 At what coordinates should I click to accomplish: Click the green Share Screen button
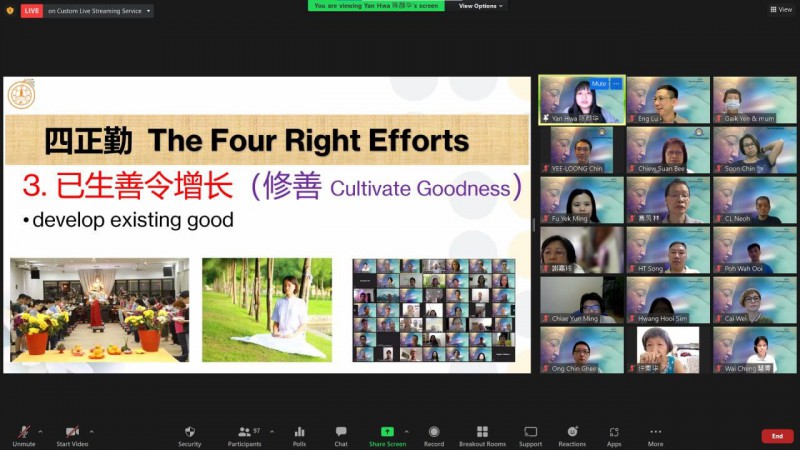[387, 435]
